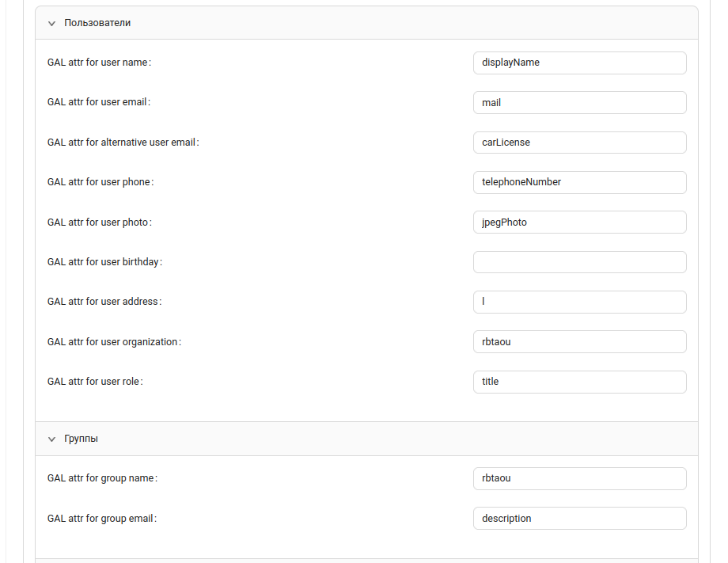Collapse the Пользователи section chevron
The height and width of the screenshot is (563, 728).
[51, 24]
